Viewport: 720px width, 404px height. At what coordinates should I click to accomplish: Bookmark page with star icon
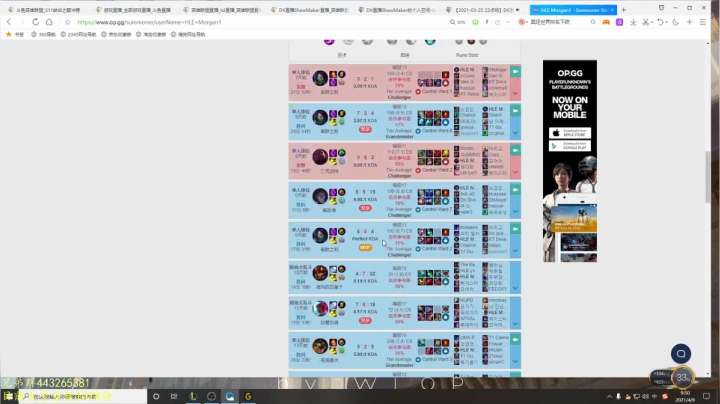(68, 22)
